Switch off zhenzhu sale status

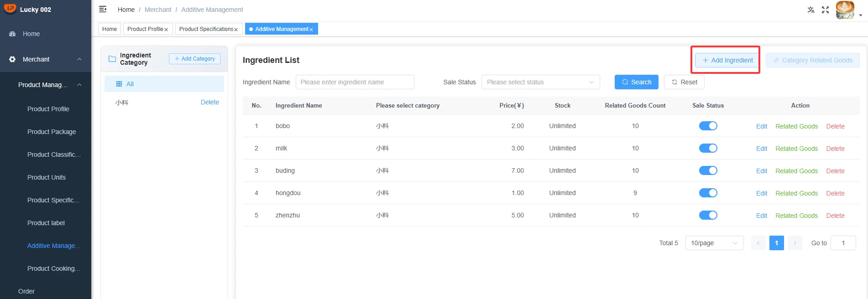click(708, 215)
